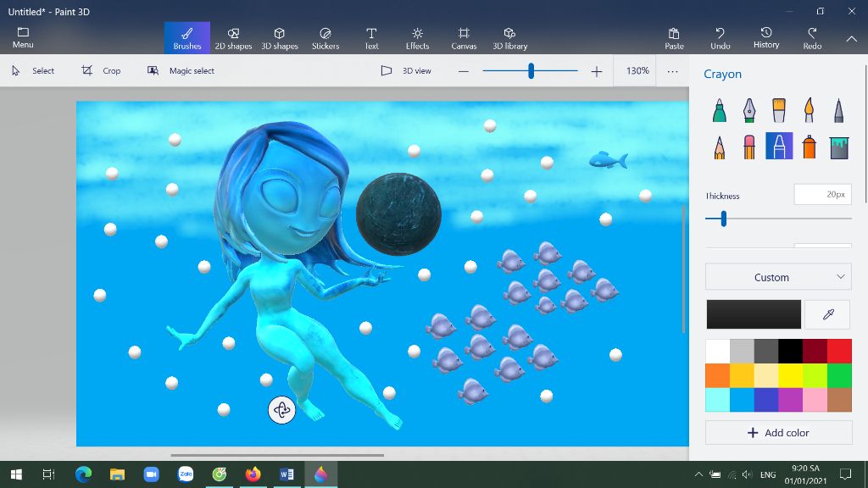Viewport: 868px width, 488px height.
Task: Open the 3D shapes tab
Action: point(280,38)
